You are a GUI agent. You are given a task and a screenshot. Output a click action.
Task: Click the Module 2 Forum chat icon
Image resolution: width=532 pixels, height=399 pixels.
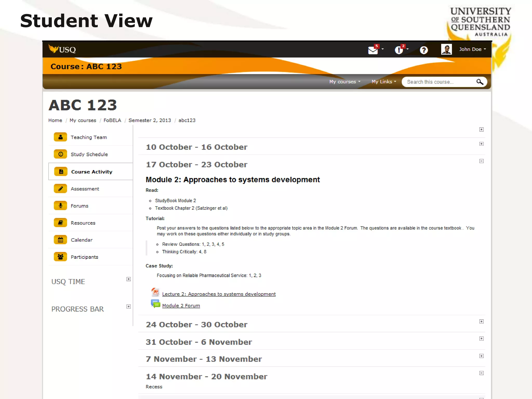tap(155, 304)
